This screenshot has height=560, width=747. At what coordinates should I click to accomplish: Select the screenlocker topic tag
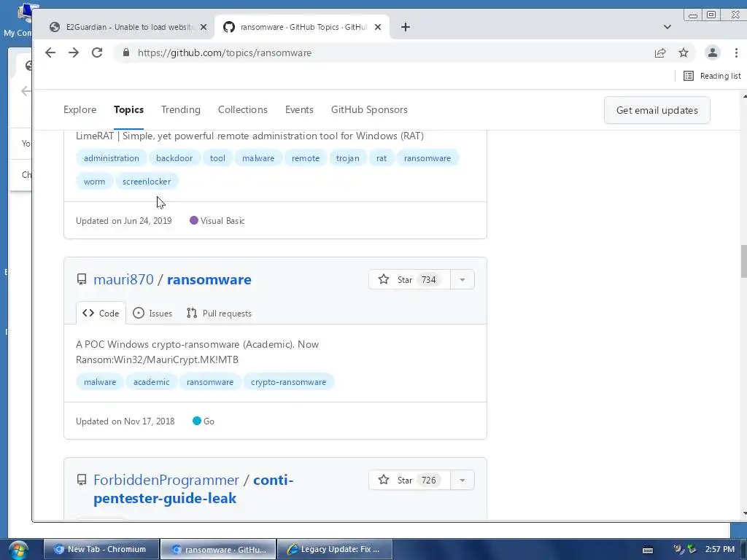coord(146,182)
